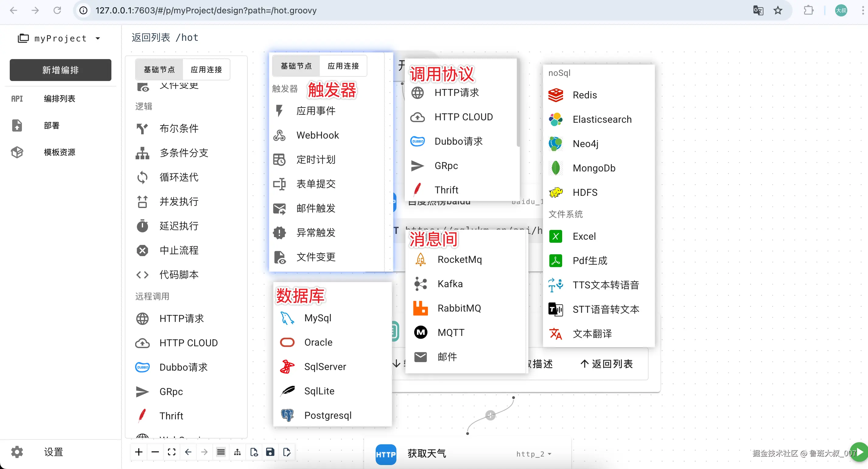The width and height of the screenshot is (868, 469).
Task: Click the 新增编排 button
Action: pyautogui.click(x=60, y=70)
